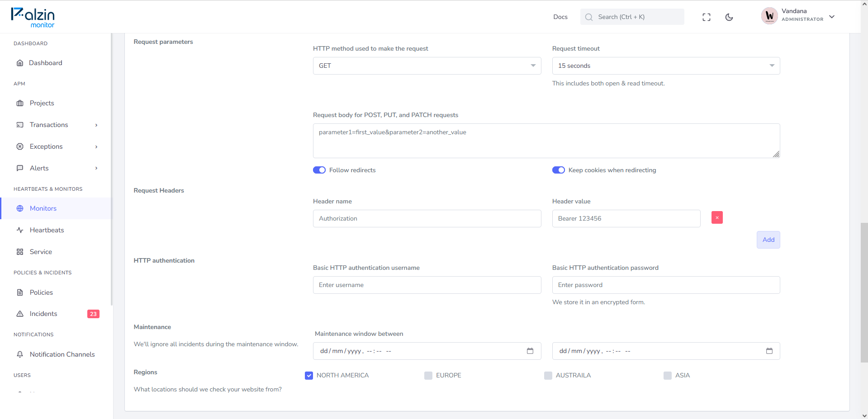Uncheck the NORTH AMERICA region
The width and height of the screenshot is (868, 419).
click(309, 376)
